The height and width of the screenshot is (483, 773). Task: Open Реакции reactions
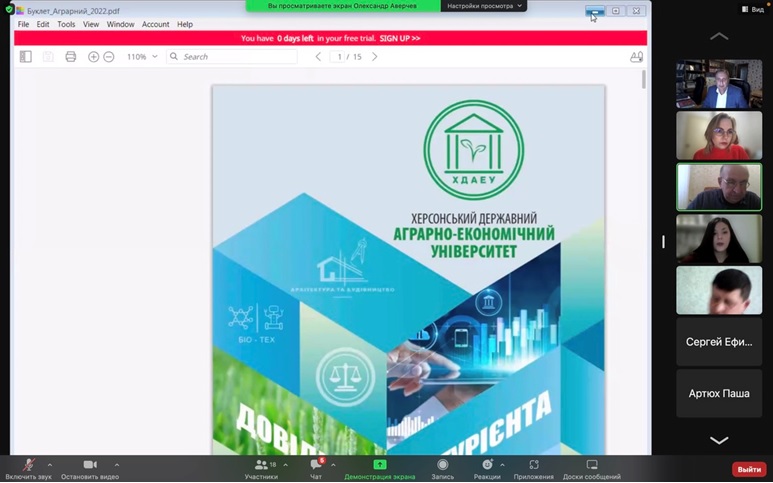click(487, 469)
